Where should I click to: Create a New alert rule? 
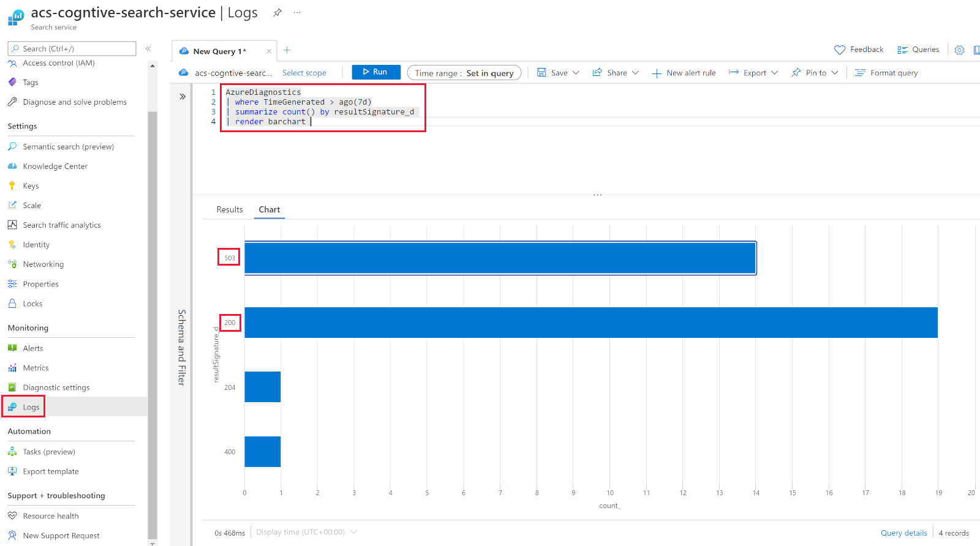[684, 73]
